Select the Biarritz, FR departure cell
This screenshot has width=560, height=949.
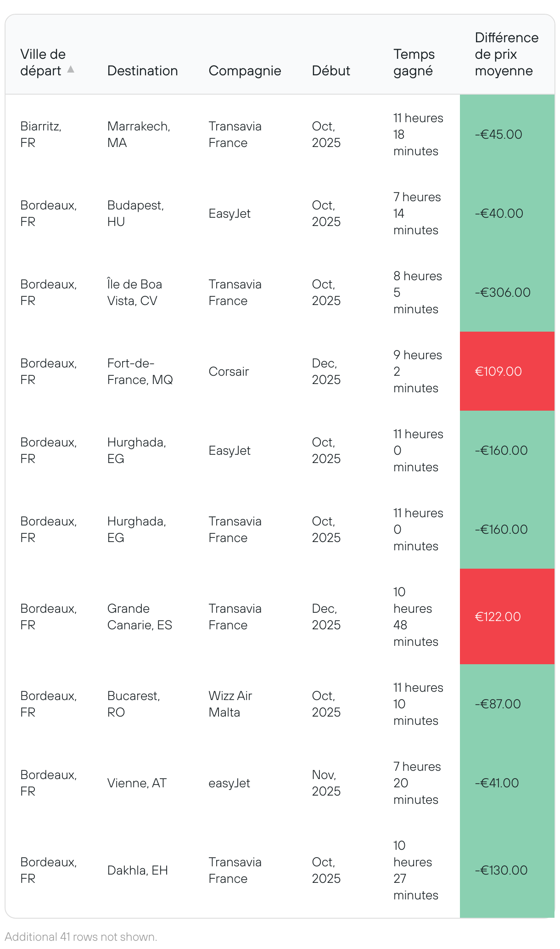41,134
